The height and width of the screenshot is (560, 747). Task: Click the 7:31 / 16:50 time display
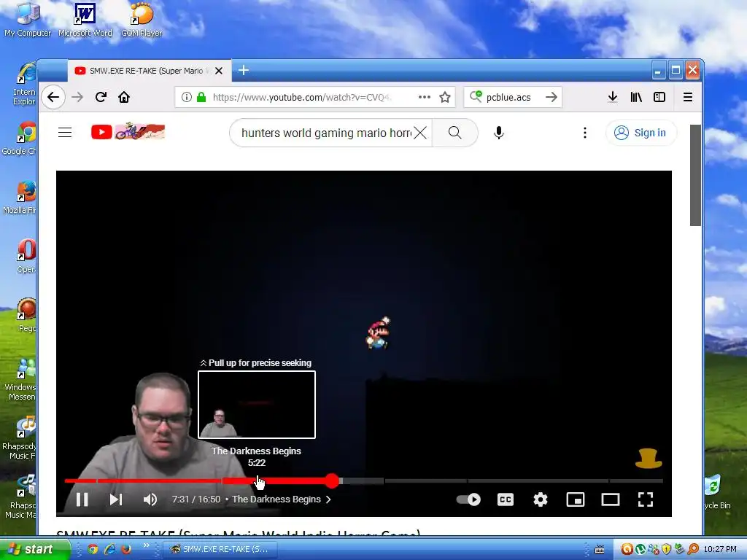point(196,499)
